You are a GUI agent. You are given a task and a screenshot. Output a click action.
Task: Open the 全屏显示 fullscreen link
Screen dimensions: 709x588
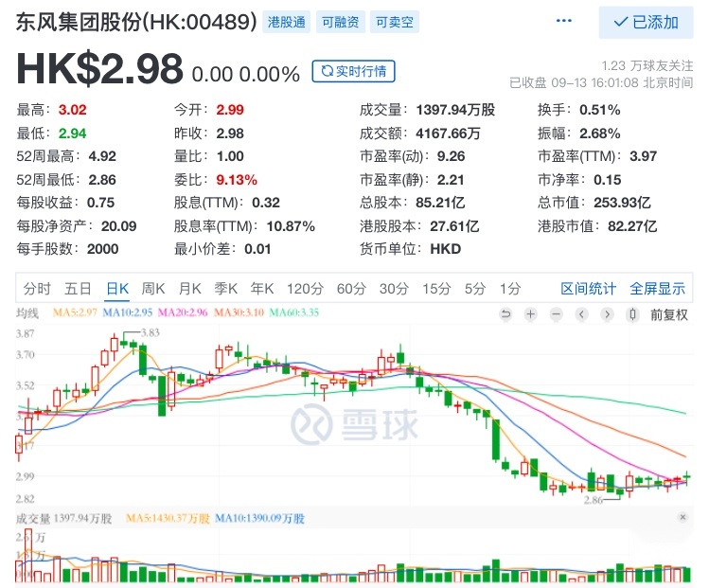(658, 288)
